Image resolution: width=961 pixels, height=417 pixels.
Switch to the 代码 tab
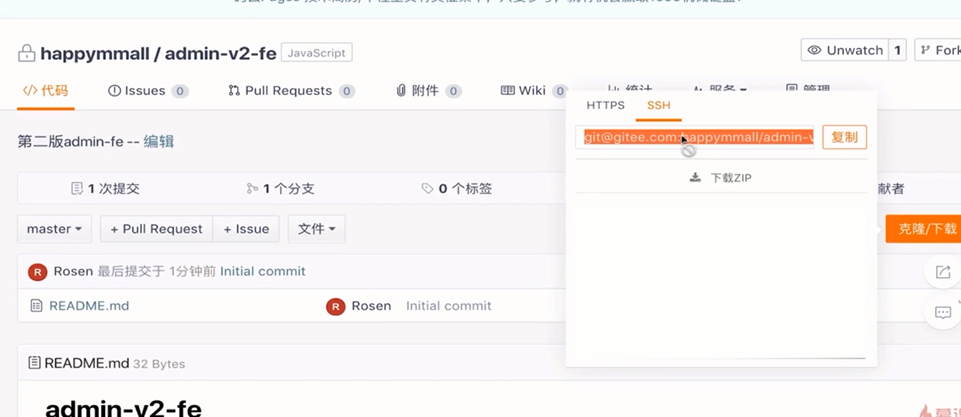[45, 91]
